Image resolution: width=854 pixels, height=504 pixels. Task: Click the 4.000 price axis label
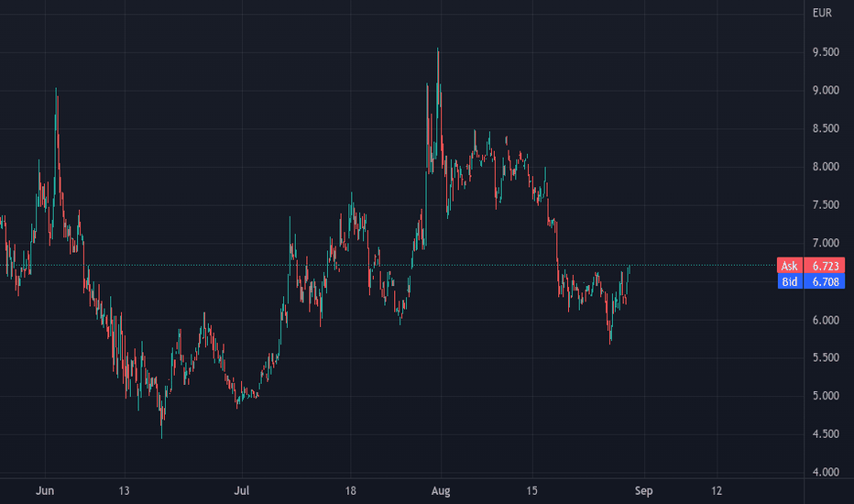[826, 473]
